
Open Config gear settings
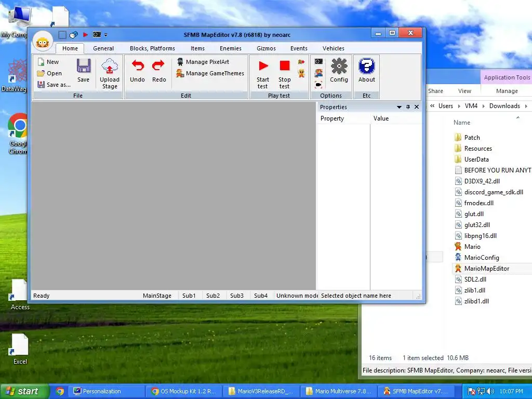(x=339, y=71)
